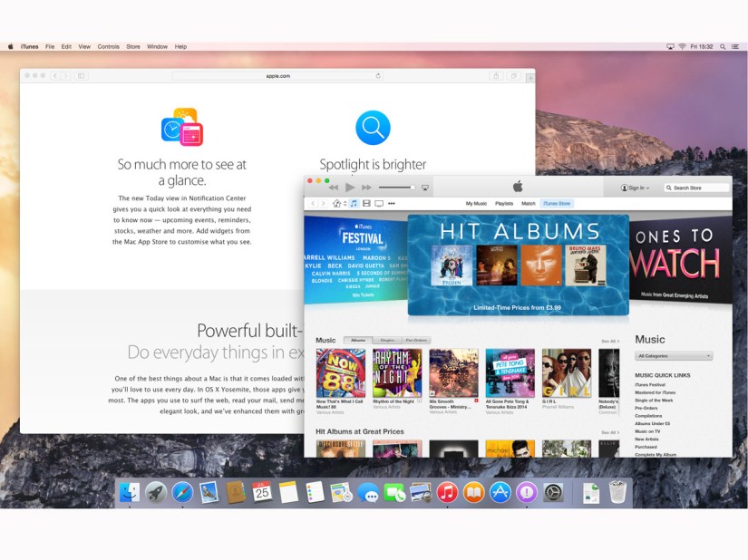
Task: Open the Rhythm of the Night album
Action: (x=397, y=372)
